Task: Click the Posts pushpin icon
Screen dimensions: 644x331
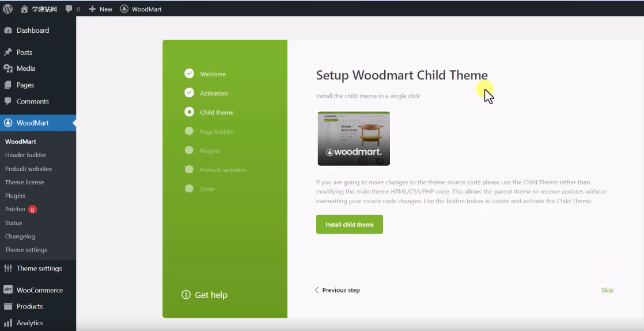Action: click(x=8, y=52)
